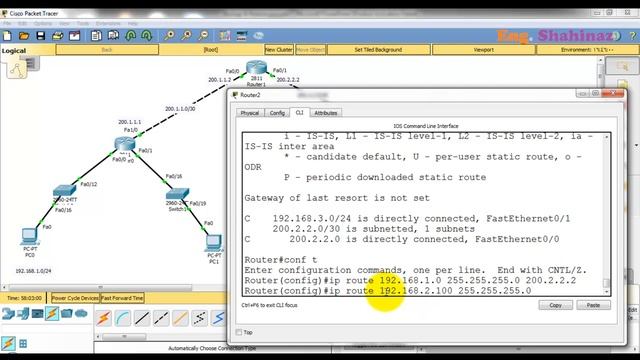Pick the dashed black crossover cable
640x360 pixels.
161,318
